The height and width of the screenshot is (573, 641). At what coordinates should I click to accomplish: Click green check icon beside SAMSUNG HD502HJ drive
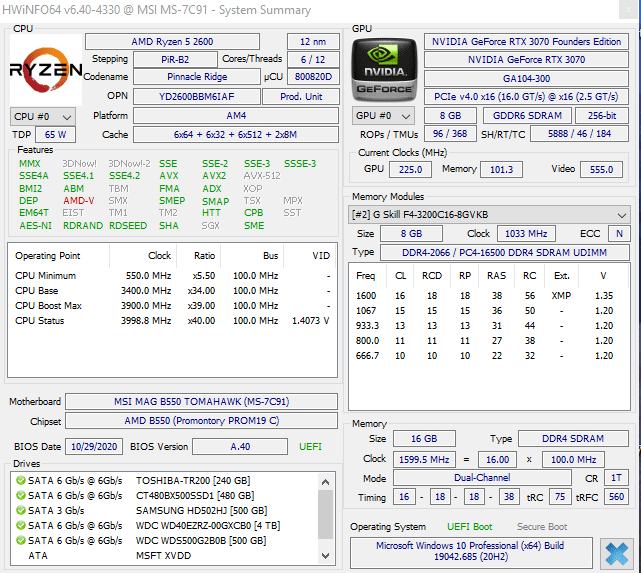(20, 510)
